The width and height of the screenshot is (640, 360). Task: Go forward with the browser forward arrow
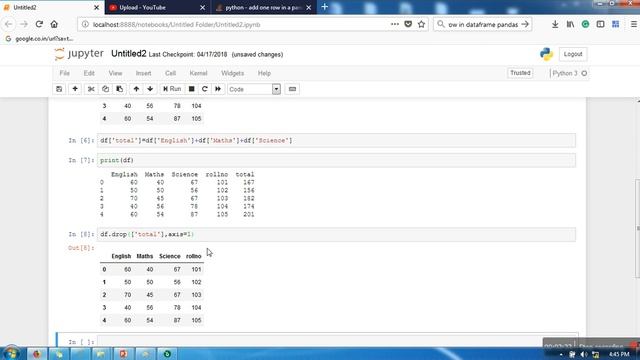(x=24, y=24)
